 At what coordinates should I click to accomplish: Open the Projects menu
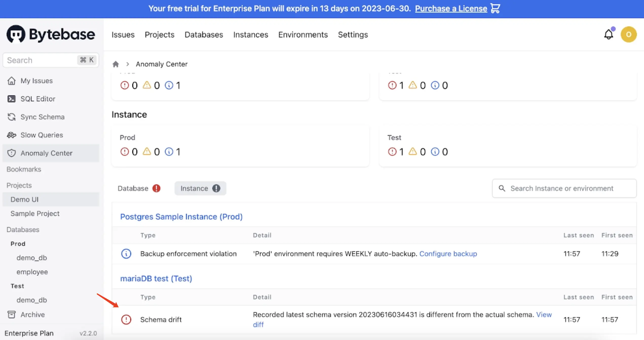point(160,34)
